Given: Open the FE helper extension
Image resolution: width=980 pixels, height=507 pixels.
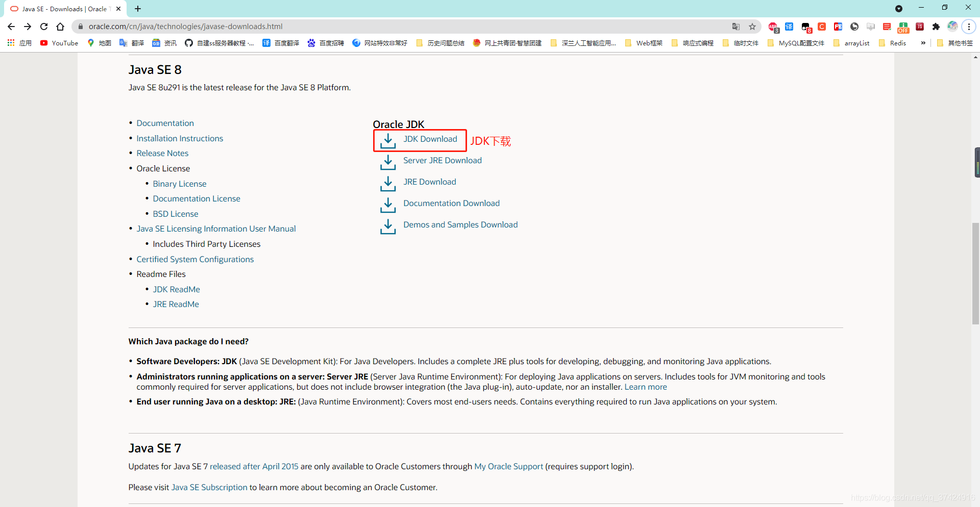Looking at the screenshot, I should pos(838,27).
